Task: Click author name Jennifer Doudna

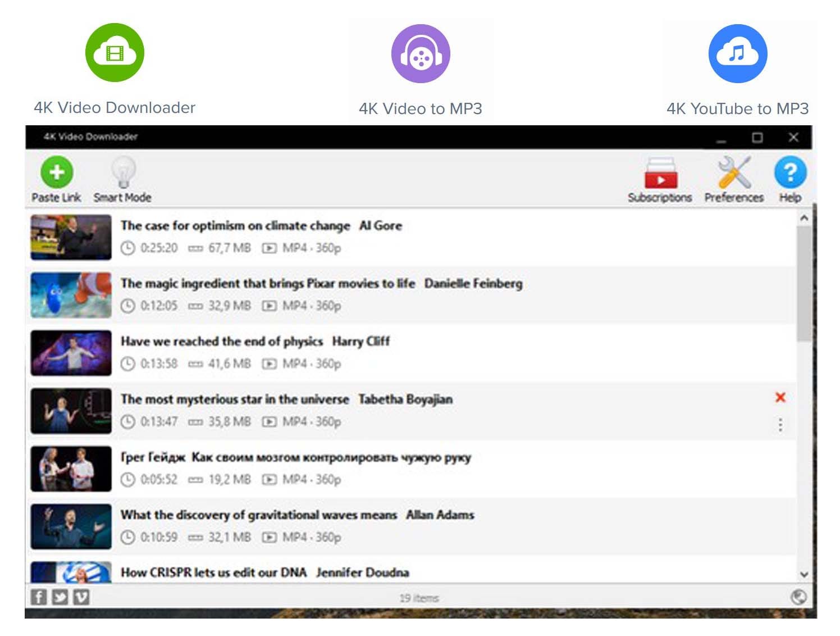Action: pos(363,573)
